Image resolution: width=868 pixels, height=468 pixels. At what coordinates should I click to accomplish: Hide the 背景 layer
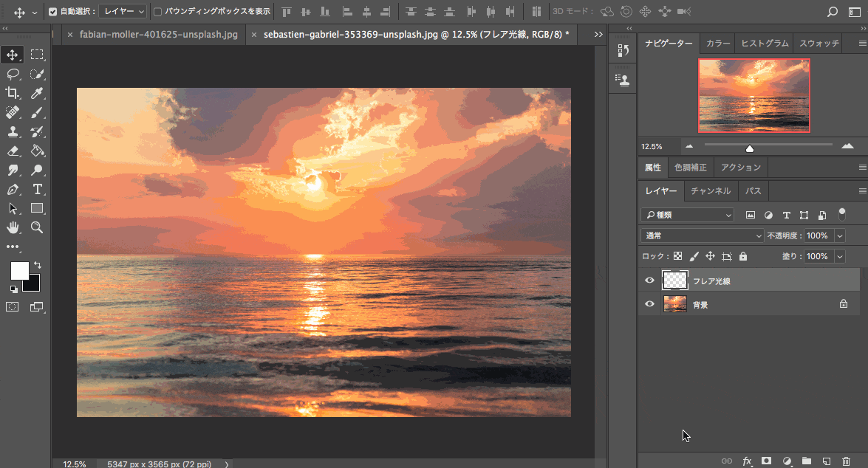tap(649, 303)
